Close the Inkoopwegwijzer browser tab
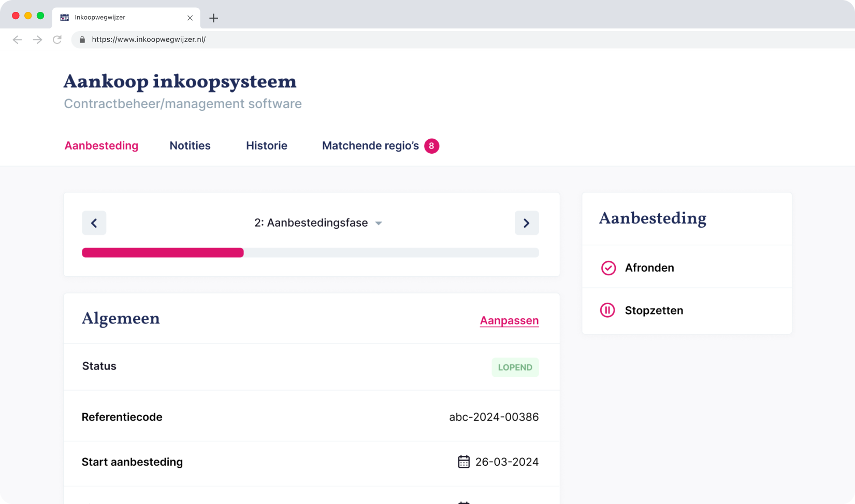This screenshot has width=855, height=504. point(190,18)
